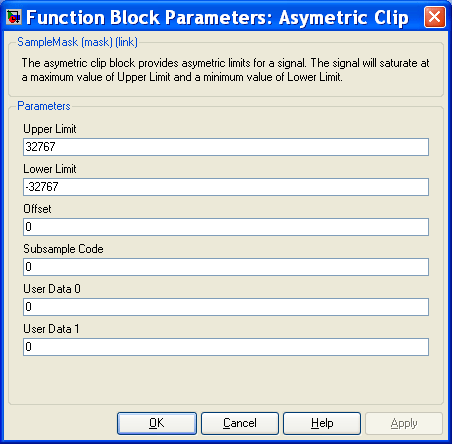This screenshot has height=445, width=452.
Task: Edit the Subsample Code field
Action: [226, 267]
